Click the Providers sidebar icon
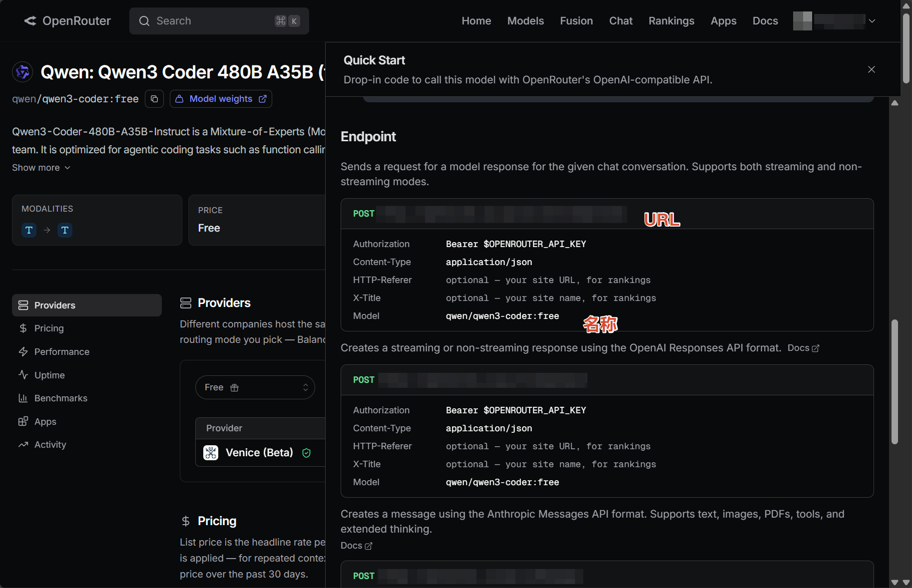The height and width of the screenshot is (588, 912). coord(23,305)
